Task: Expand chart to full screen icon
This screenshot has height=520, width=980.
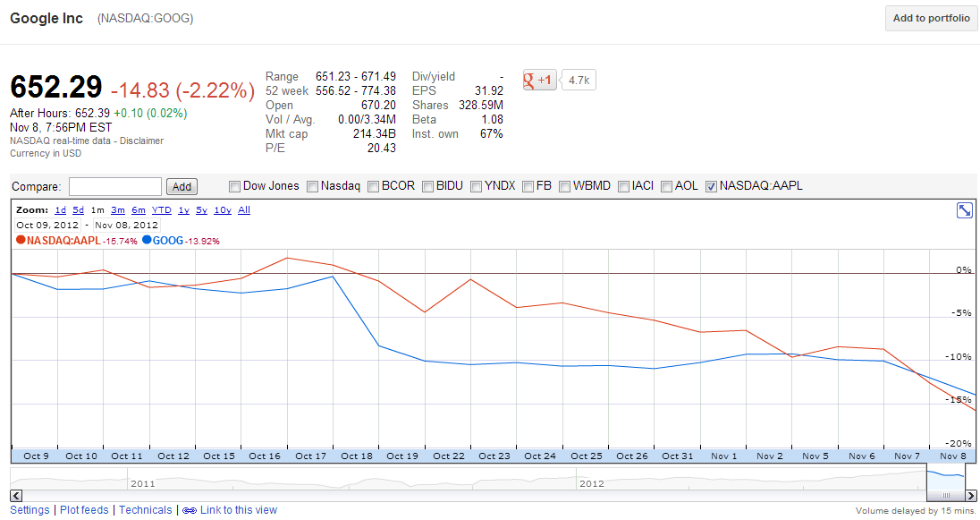Action: tap(965, 210)
